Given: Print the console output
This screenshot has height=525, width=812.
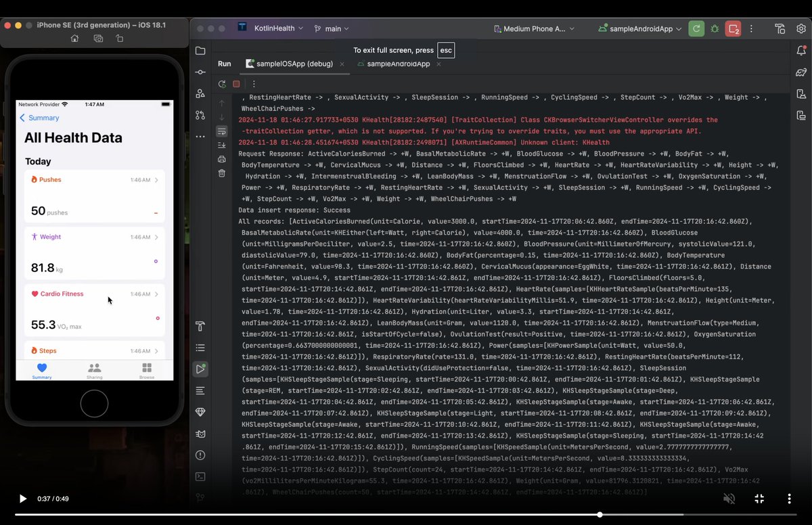Looking at the screenshot, I should click(222, 159).
